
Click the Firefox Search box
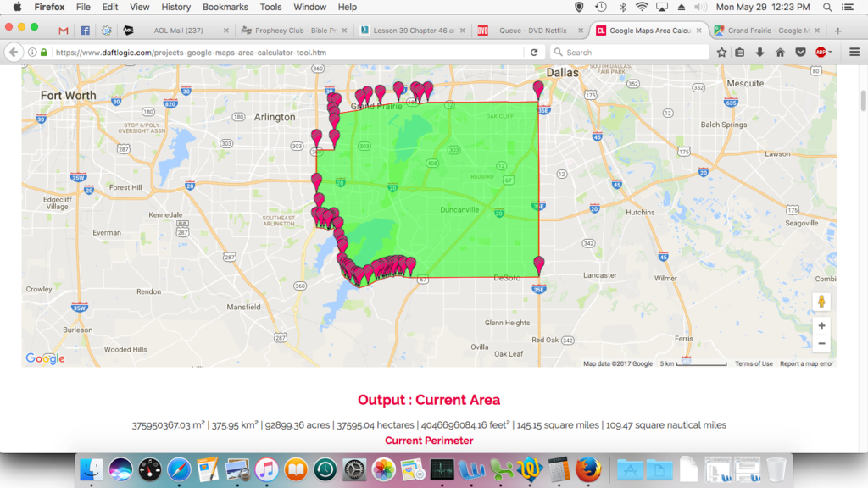click(630, 52)
